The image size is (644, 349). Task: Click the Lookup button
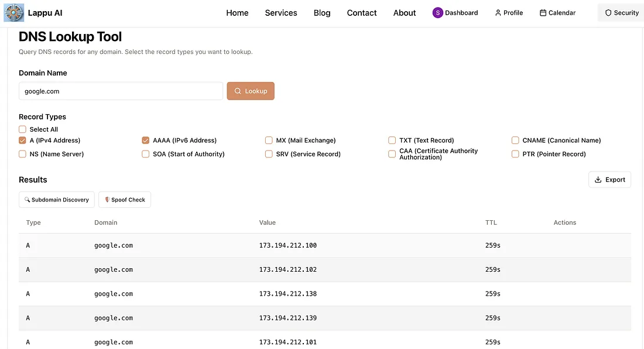(251, 91)
